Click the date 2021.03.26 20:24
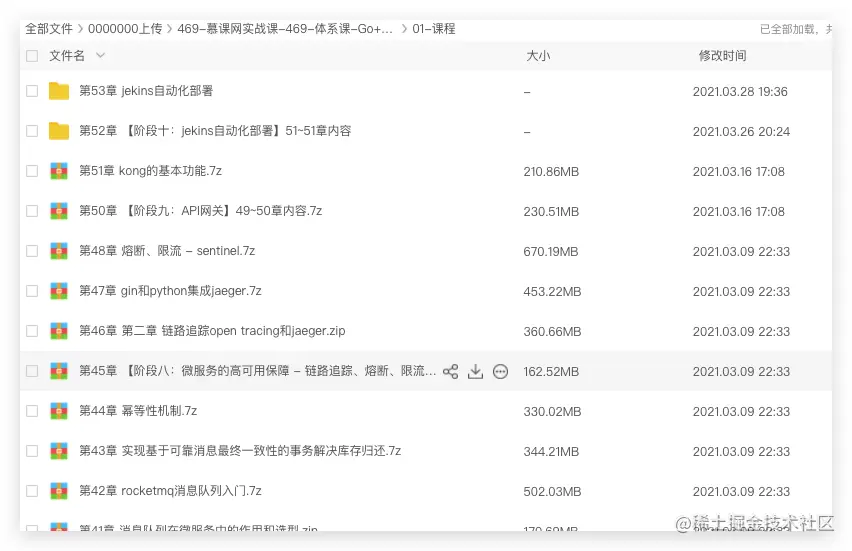This screenshot has height=551, width=852. [x=741, y=132]
